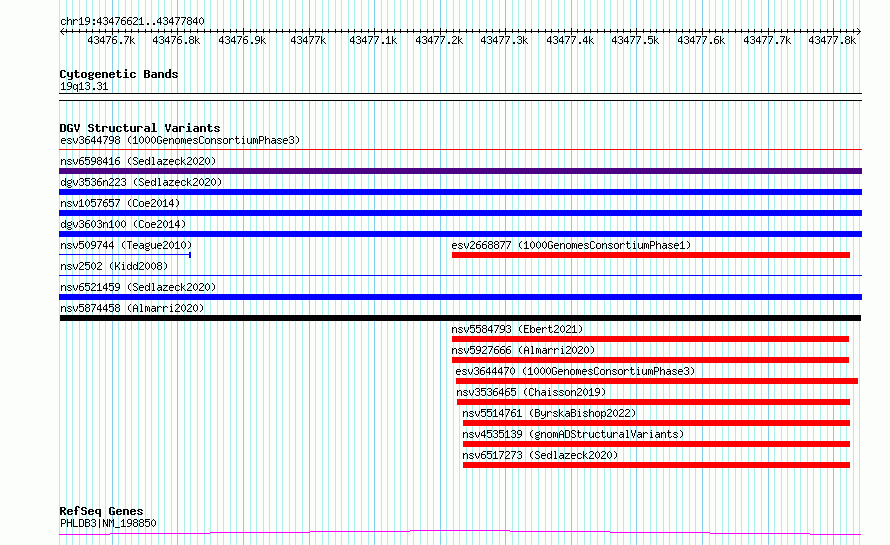Click the DGV Structural Variants track title
This screenshot has width=890, height=545.
click(140, 128)
